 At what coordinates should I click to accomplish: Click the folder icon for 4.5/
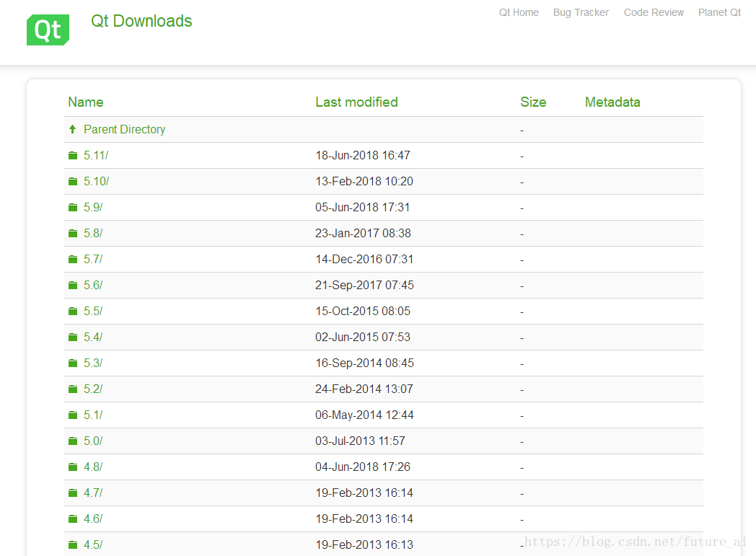73,545
